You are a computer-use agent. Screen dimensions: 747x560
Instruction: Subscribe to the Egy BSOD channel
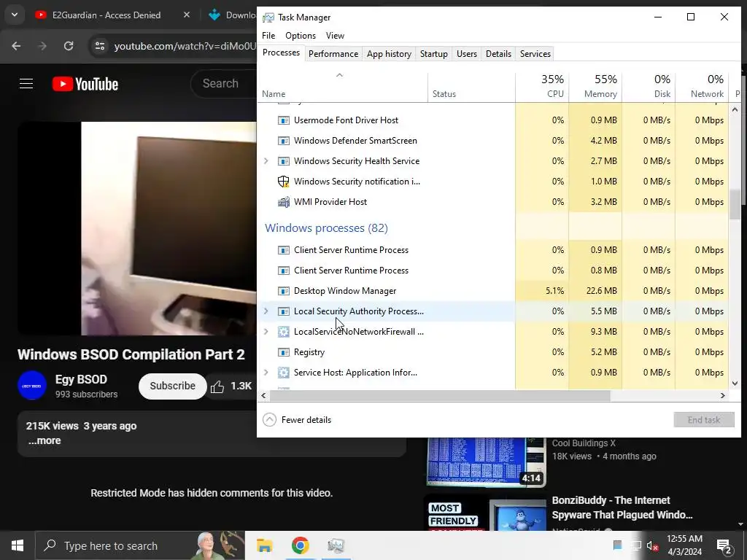(x=172, y=386)
